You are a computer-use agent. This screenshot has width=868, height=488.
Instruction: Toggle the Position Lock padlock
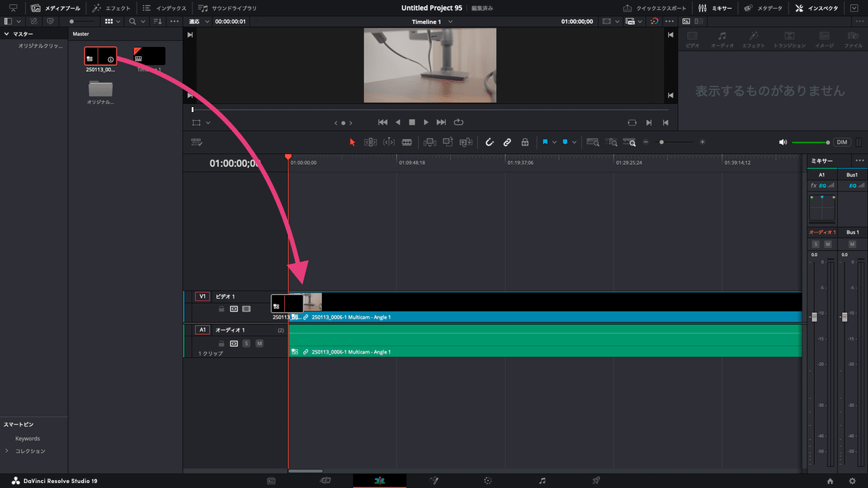[x=525, y=142]
